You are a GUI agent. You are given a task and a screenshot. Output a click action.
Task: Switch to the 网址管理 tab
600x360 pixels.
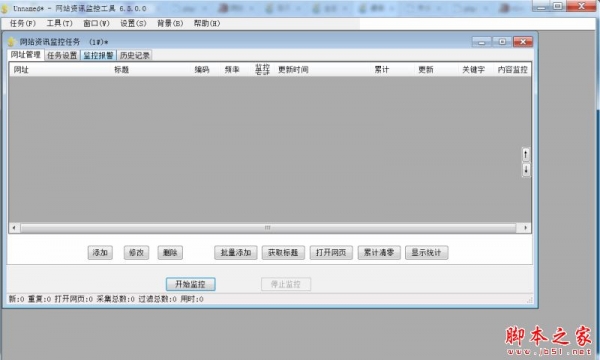[26, 55]
